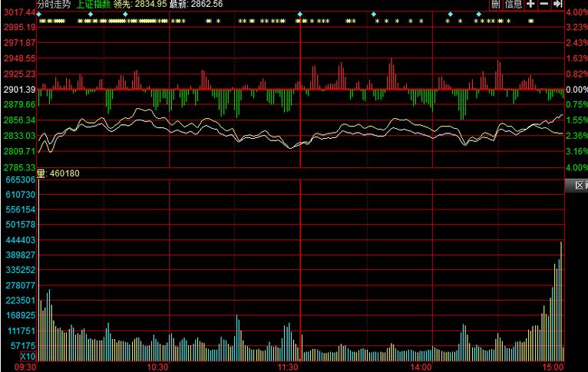Click the volume axis label 111751
The image size is (588, 372).
[x=21, y=331]
